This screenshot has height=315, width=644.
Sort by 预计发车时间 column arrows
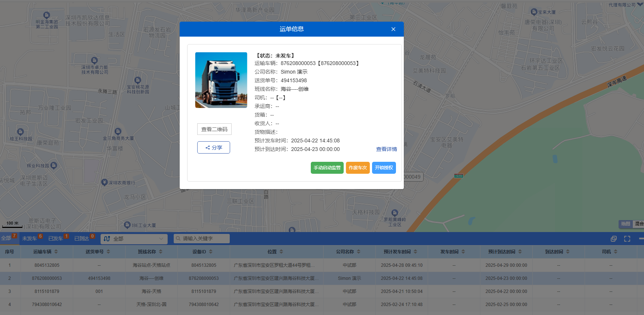point(415,252)
